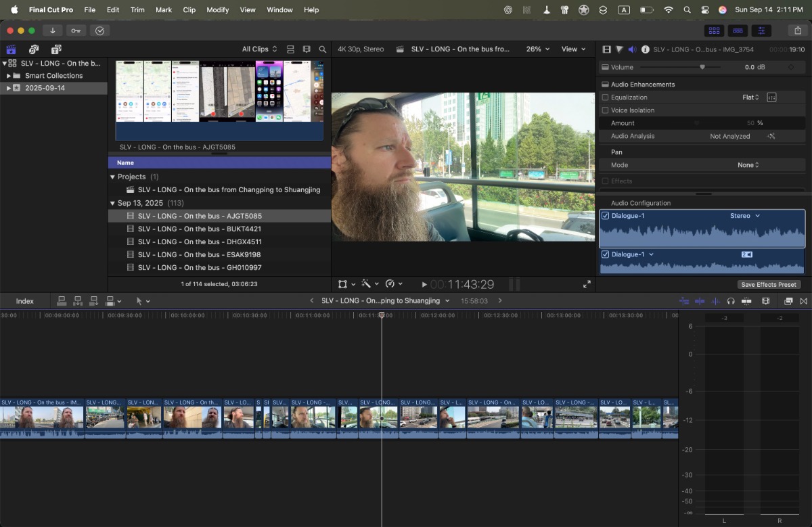
Task: Go back in timeline history arrow
Action: point(312,301)
